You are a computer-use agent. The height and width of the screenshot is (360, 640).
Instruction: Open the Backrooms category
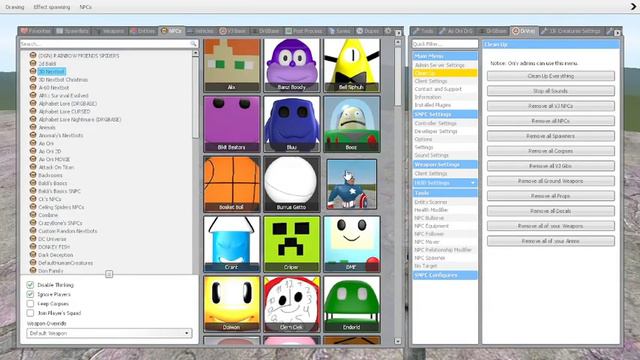pos(50,175)
